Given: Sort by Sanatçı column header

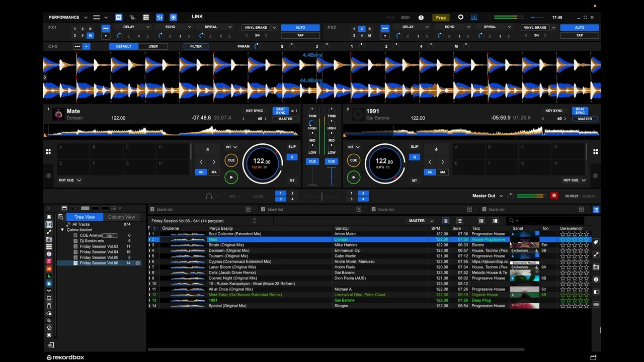Looking at the screenshot, I should pos(342,228).
